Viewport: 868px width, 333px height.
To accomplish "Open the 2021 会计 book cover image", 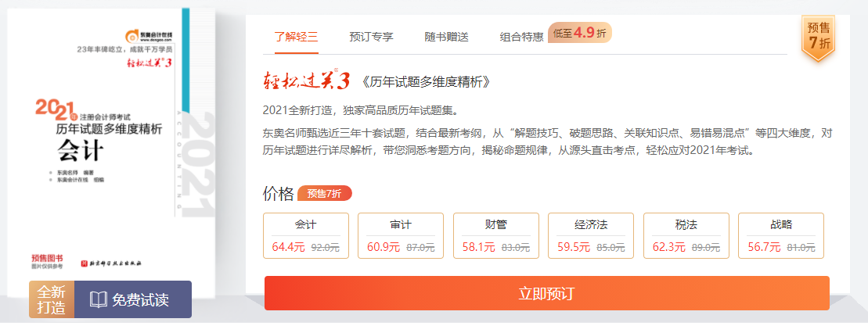I will tap(110, 149).
